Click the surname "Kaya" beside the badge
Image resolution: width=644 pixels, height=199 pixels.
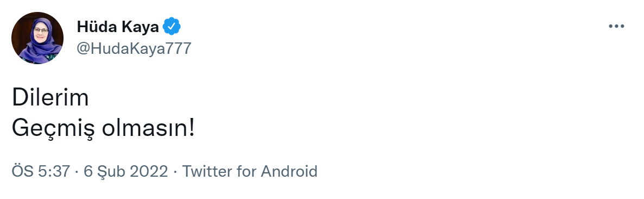(141, 28)
